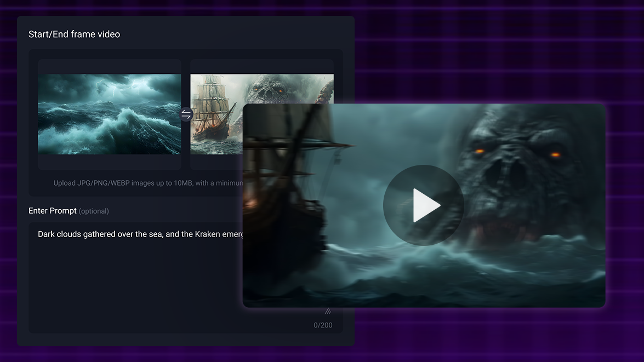Click the prompt box resize handle
Screen dimensions: 644x362
[328, 312]
